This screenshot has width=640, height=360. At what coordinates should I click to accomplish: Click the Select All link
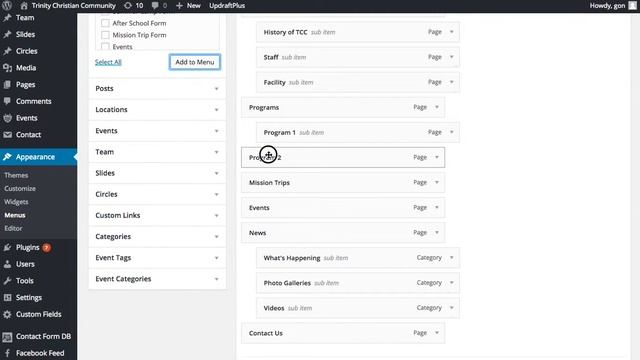pos(108,62)
